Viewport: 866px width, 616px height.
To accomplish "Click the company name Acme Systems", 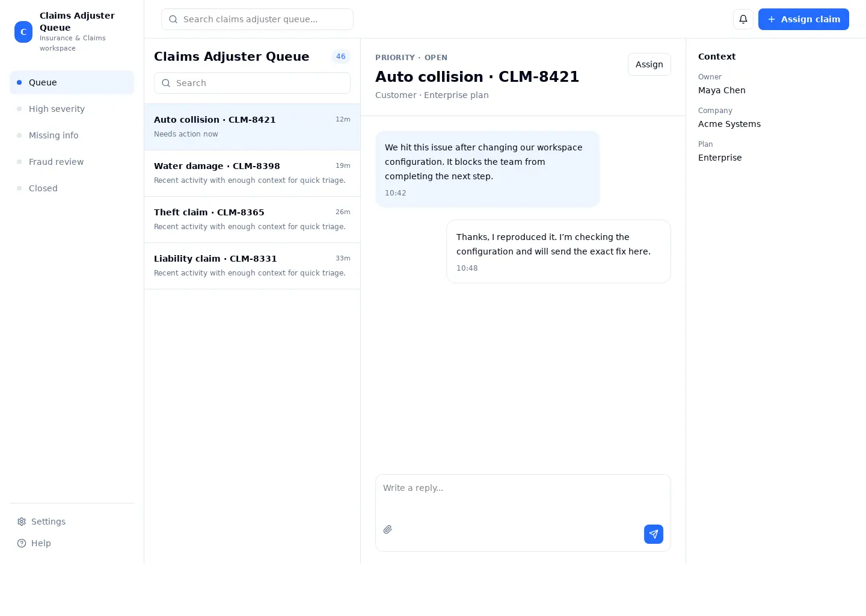I will coord(729,124).
